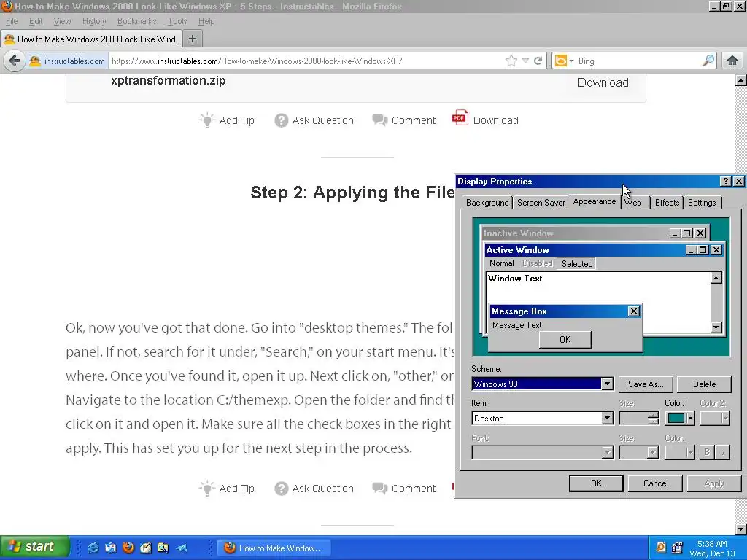
Task: Click the PDF icon next to Download
Action: 460,118
